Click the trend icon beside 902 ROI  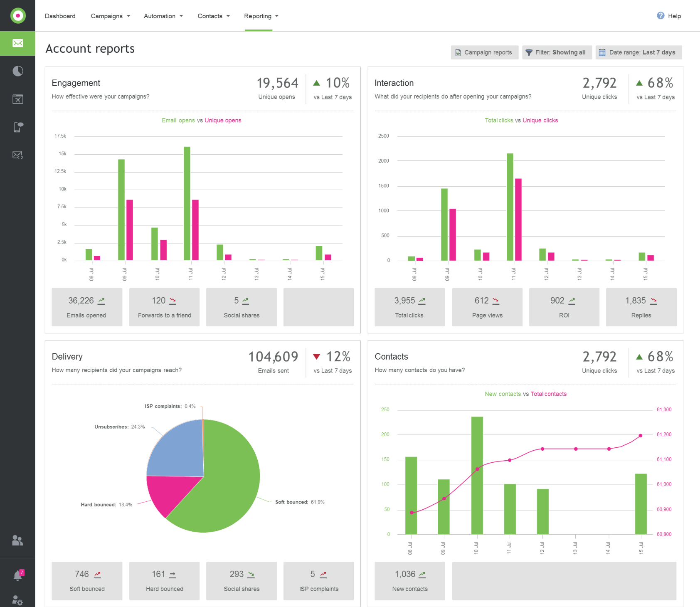pos(572,301)
